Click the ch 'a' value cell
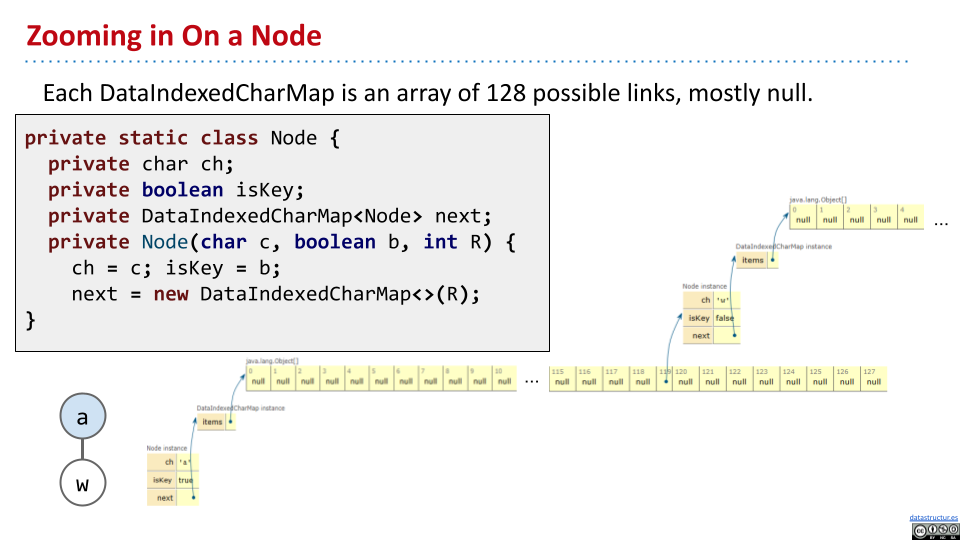This screenshot has width=960, height=540. pos(186,462)
